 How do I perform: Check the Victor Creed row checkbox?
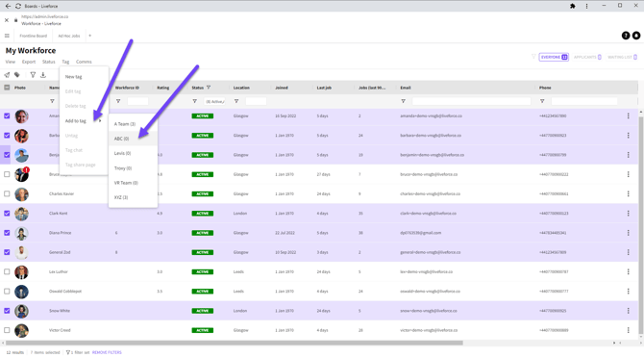[7, 330]
